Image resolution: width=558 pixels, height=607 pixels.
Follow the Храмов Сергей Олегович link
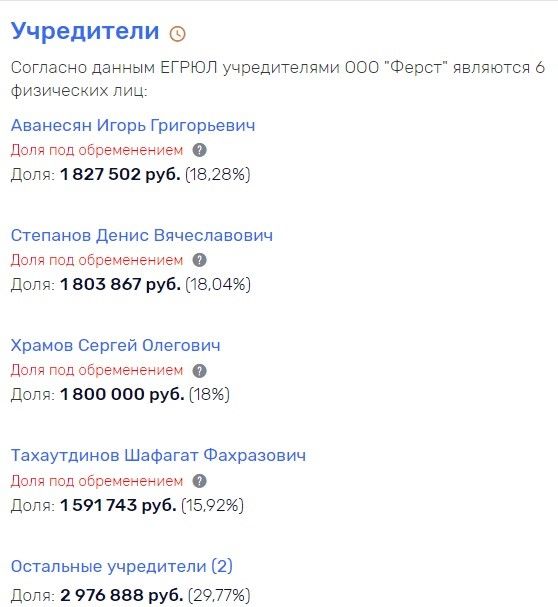tap(115, 345)
